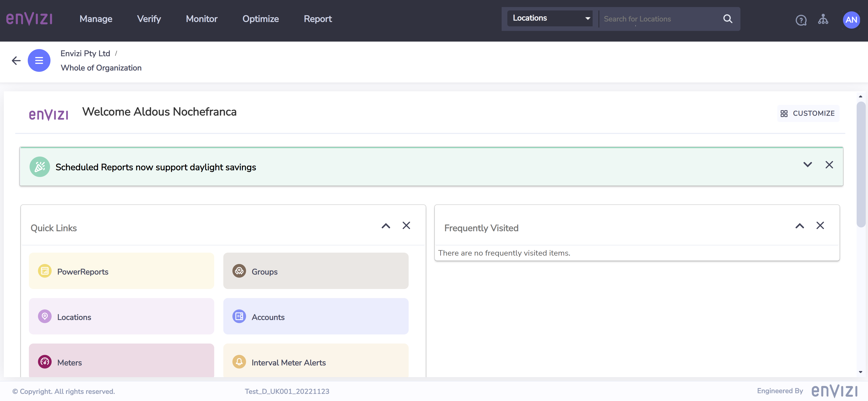Click the Frequently Visited panel title

pyautogui.click(x=481, y=228)
